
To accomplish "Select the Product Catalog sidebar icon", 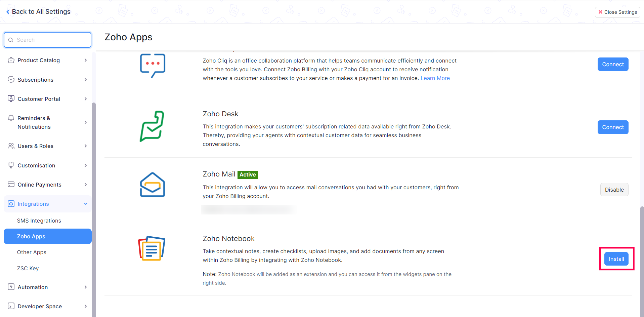I will tap(11, 60).
